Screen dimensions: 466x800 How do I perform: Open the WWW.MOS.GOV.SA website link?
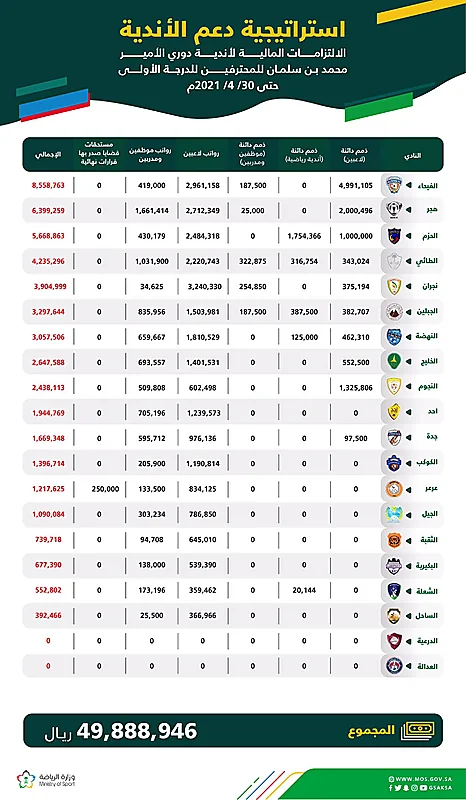point(420,779)
